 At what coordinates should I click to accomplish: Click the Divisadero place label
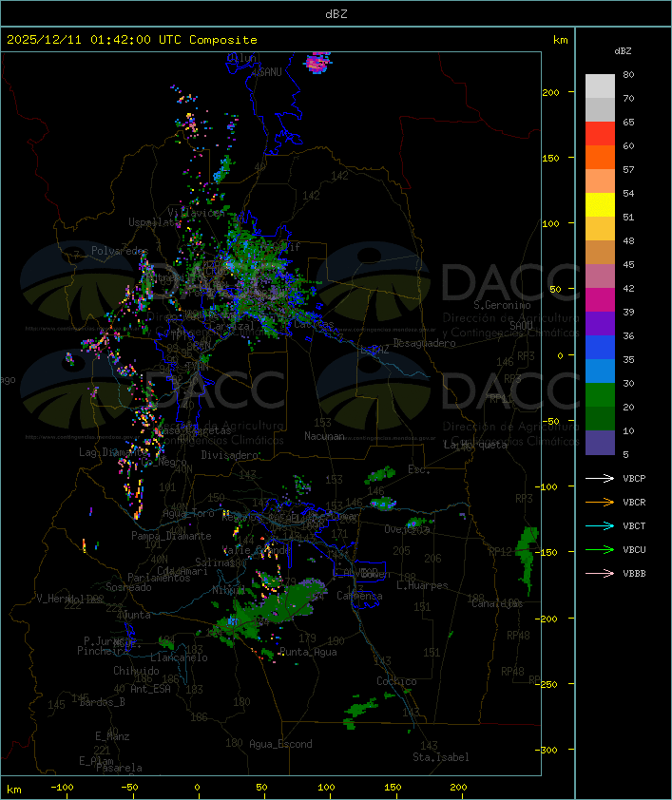pos(230,454)
